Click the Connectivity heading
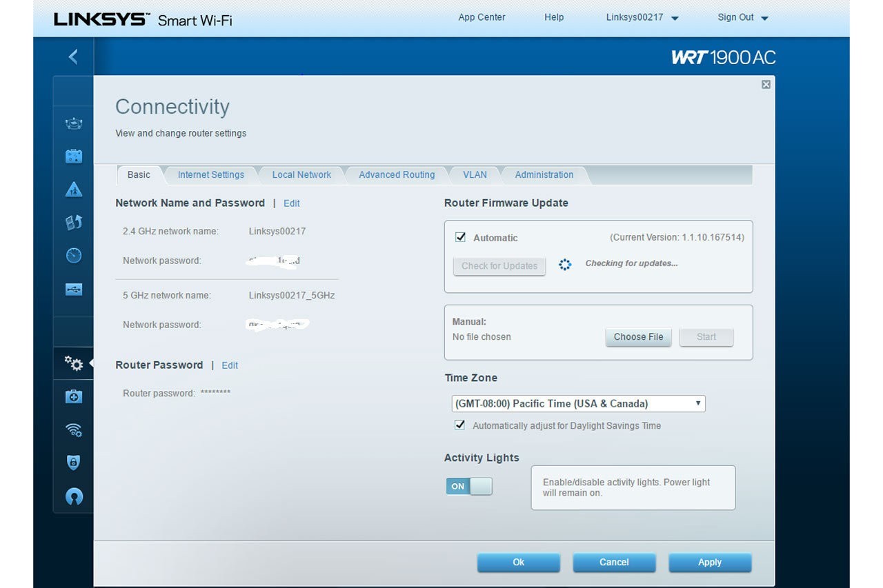Screen dimensions: 883x588 tap(172, 107)
